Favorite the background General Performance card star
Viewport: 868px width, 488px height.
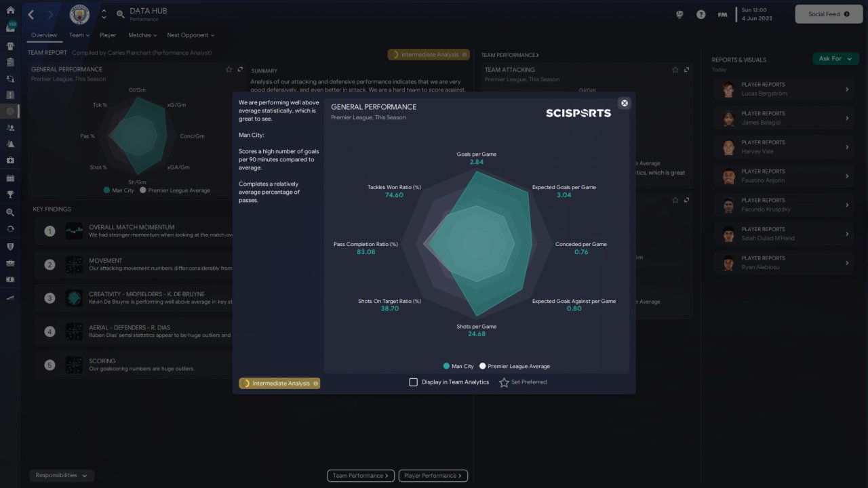click(x=229, y=69)
